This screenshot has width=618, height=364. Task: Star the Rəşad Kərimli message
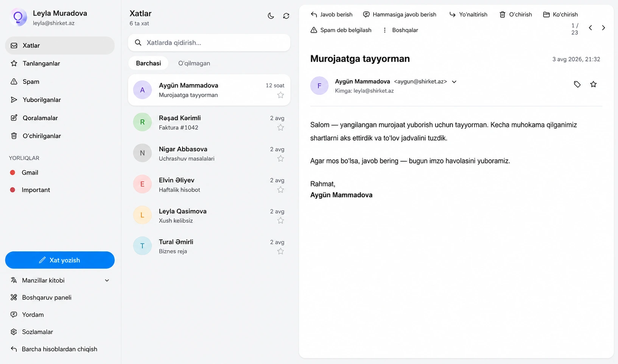tap(280, 128)
